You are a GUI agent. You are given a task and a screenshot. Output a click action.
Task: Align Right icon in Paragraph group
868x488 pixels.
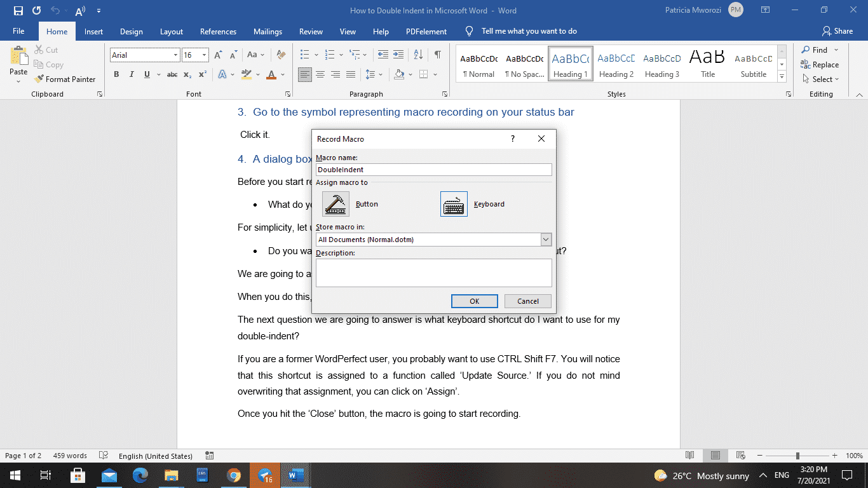click(336, 74)
